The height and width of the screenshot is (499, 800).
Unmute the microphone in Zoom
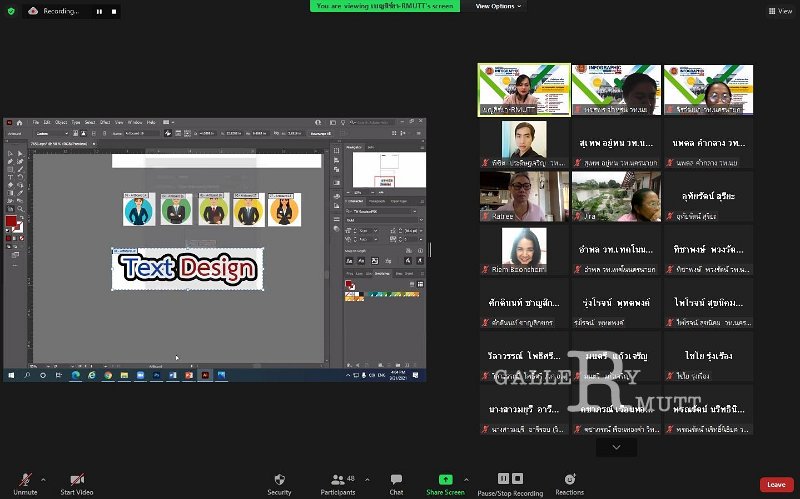[25, 484]
